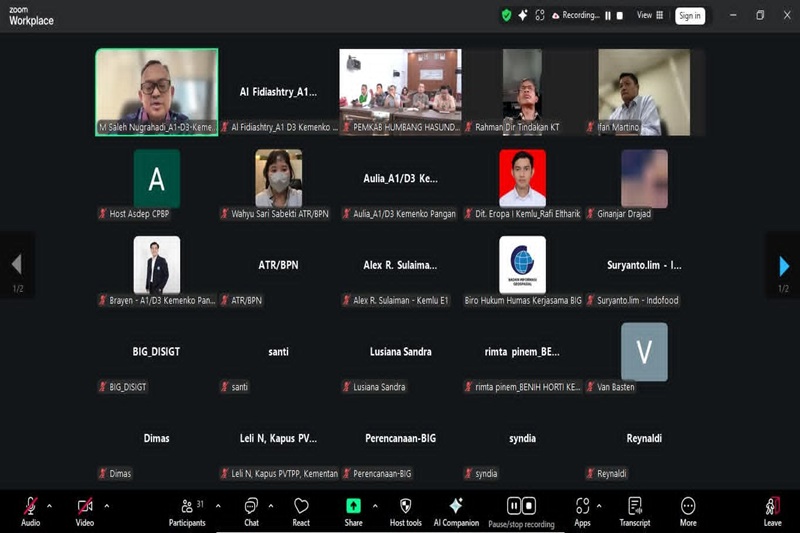This screenshot has height=533, width=800.
Task: Open the View layout menu
Action: coord(650,16)
